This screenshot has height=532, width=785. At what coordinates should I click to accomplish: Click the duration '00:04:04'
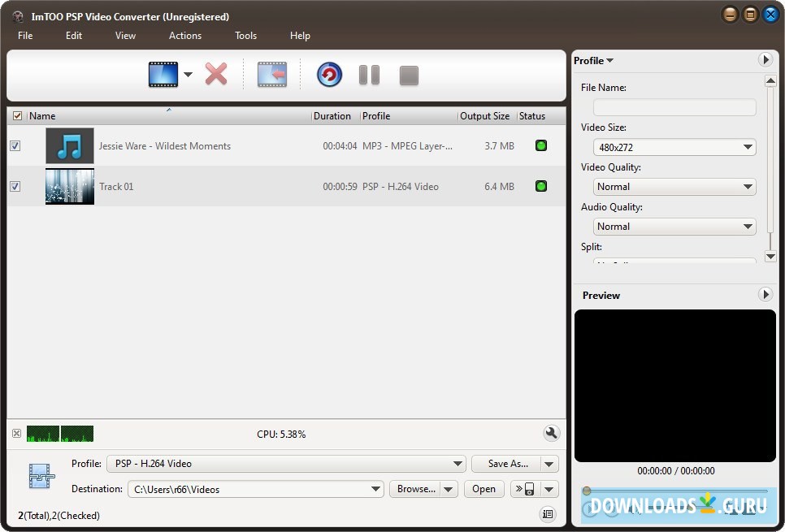pos(340,146)
